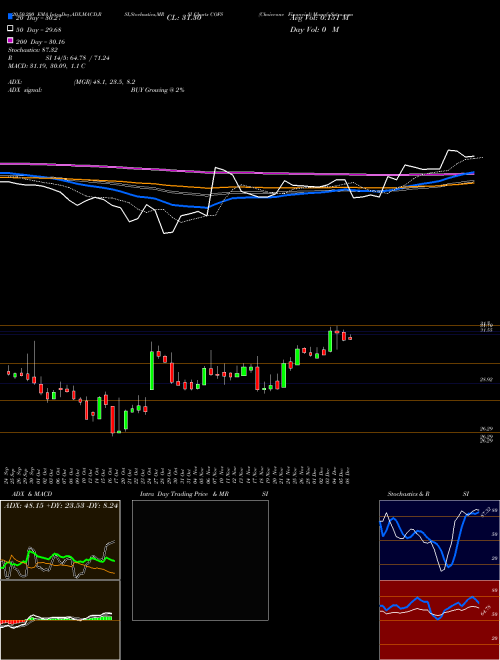Click the large green candle at the chart high
This screenshot has height=660, width=500.
(x=330, y=341)
